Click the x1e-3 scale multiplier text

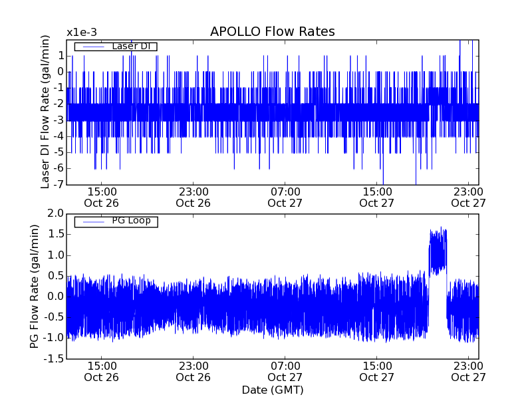click(81, 33)
